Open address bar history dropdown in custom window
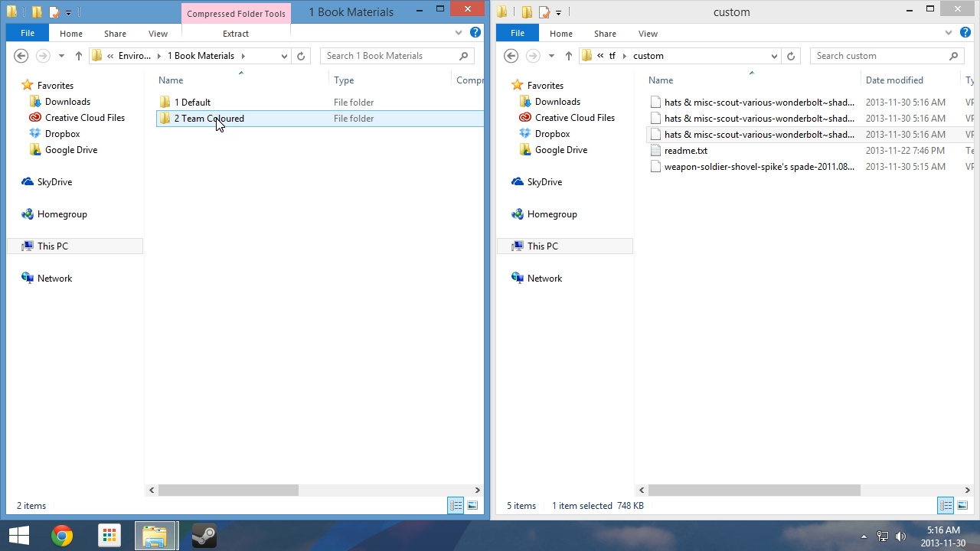This screenshot has width=980, height=551. point(774,56)
